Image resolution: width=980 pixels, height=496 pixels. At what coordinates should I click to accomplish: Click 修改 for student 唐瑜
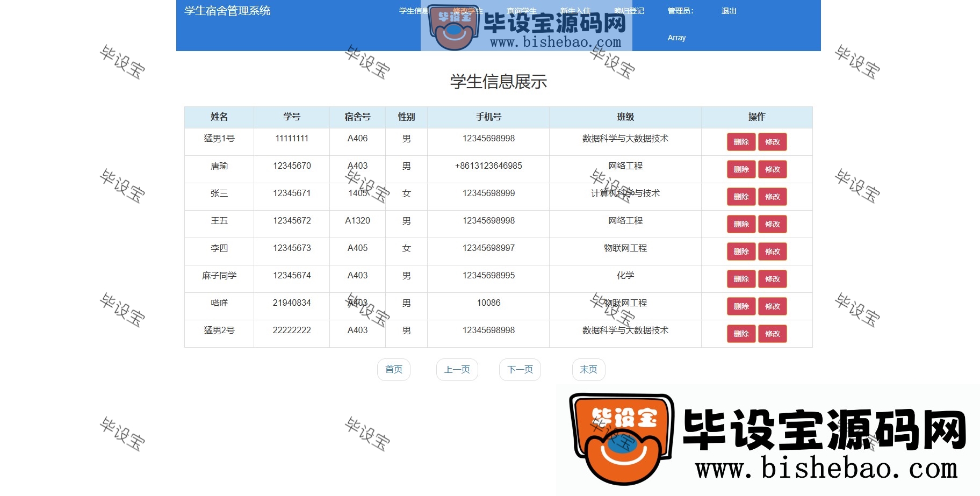tap(772, 169)
